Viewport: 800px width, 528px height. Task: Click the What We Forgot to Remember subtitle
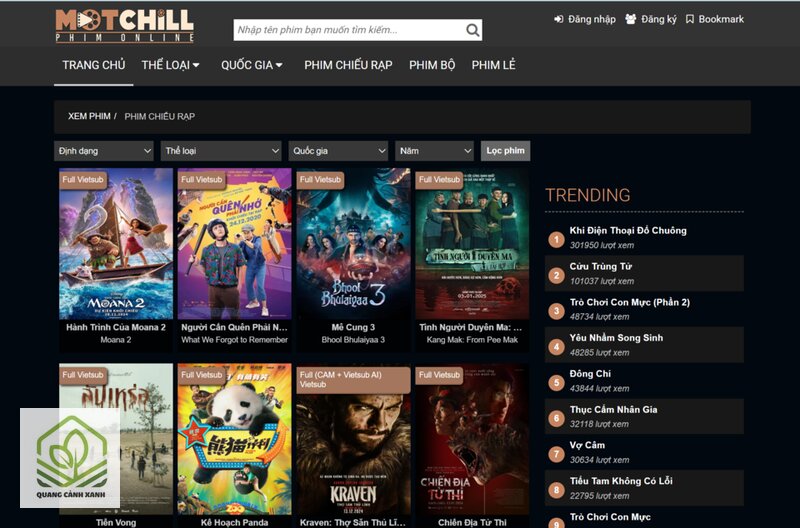click(x=235, y=340)
